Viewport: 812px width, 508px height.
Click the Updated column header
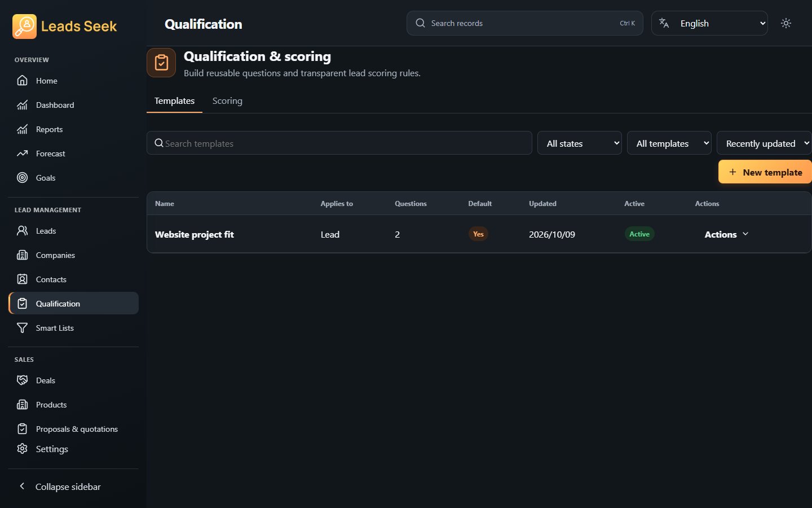pyautogui.click(x=542, y=204)
